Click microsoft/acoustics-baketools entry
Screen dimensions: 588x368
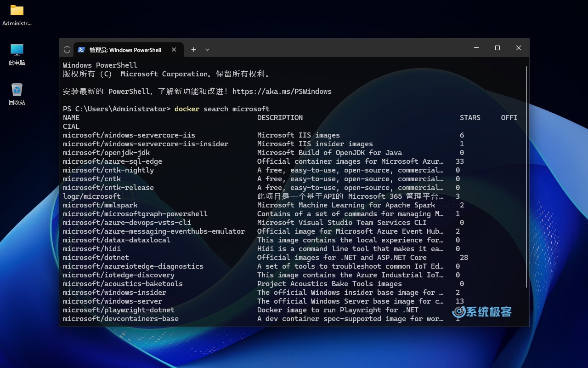pos(123,284)
